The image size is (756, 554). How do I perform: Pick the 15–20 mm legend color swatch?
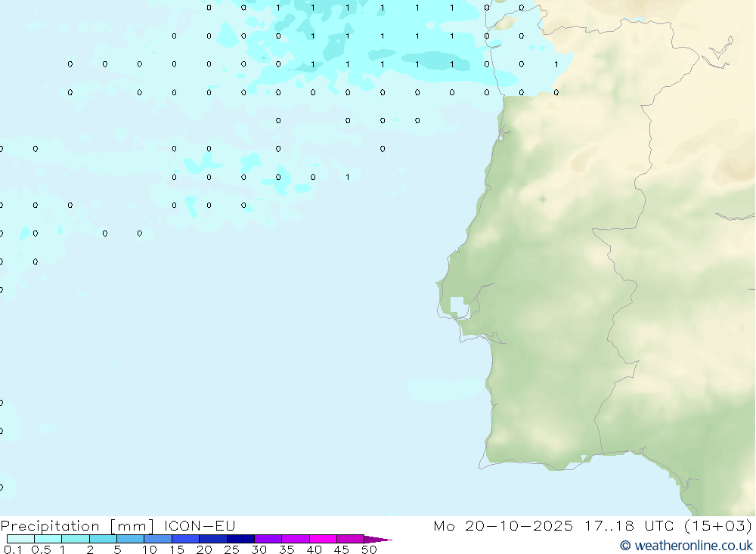pyautogui.click(x=185, y=539)
